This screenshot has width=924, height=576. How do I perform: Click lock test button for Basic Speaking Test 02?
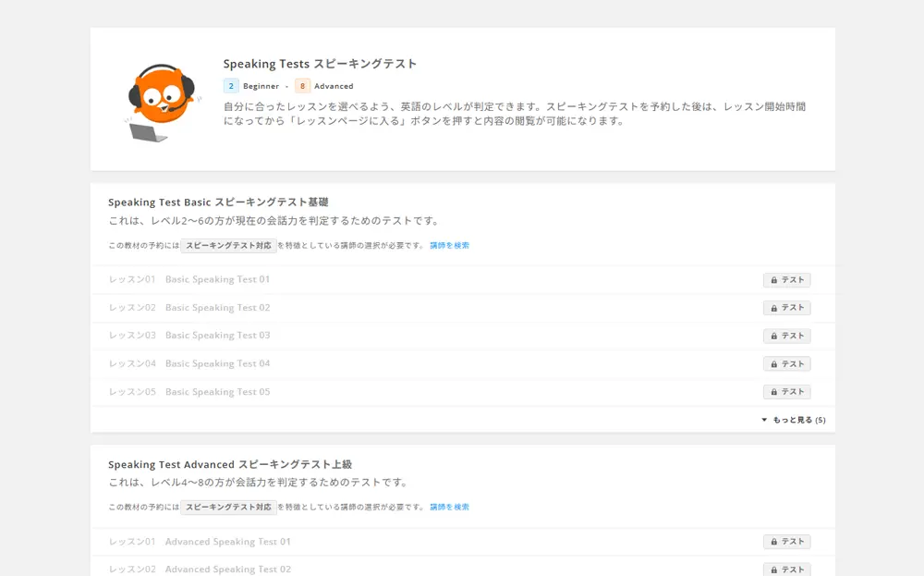(x=786, y=308)
